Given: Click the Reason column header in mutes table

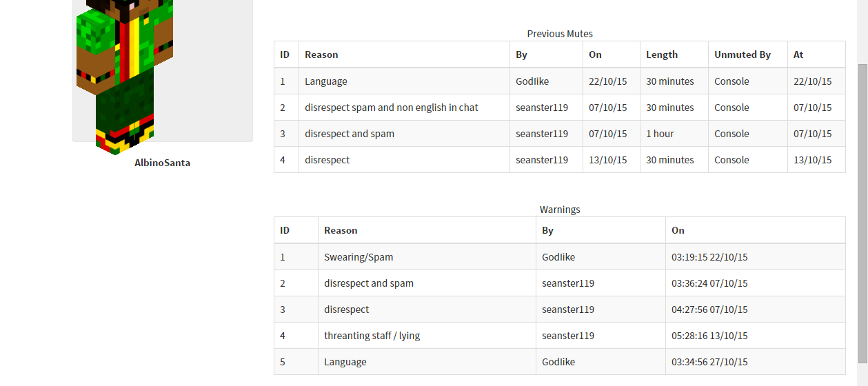Looking at the screenshot, I should (x=321, y=54).
